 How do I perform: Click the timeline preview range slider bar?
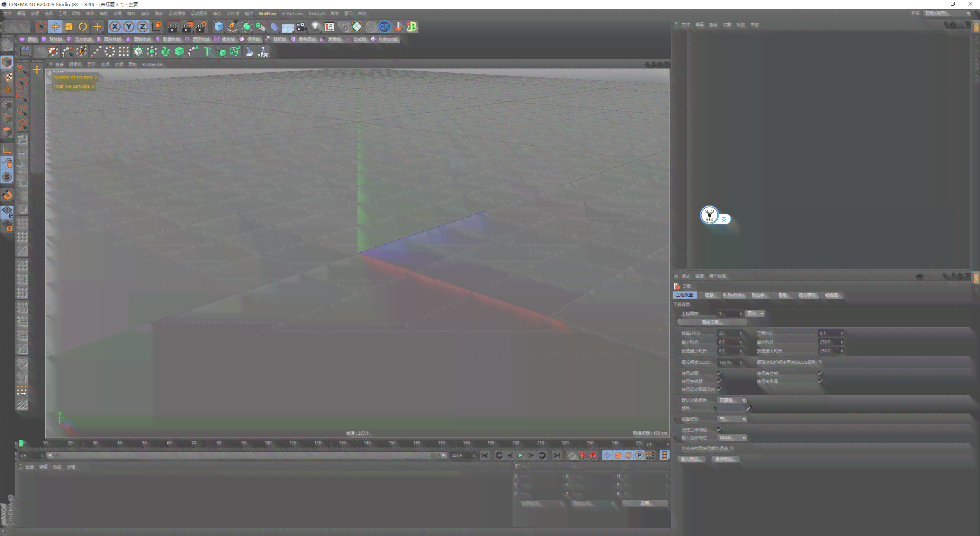tap(247, 456)
